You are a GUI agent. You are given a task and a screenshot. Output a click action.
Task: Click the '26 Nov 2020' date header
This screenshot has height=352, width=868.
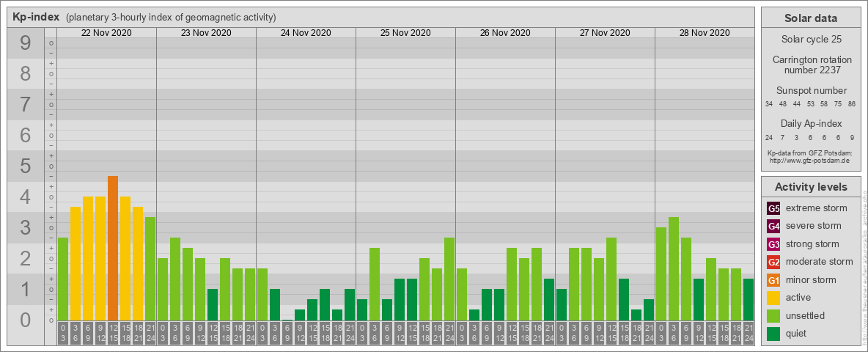click(505, 33)
